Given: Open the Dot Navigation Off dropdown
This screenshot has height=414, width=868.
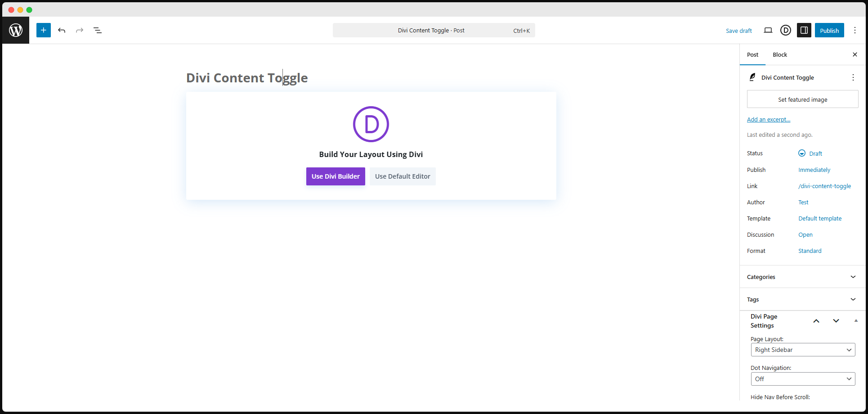Looking at the screenshot, I should coord(803,379).
